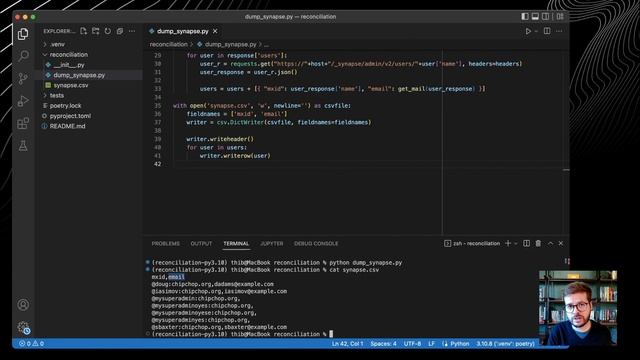Open the customize layout icon
Image resolution: width=640 pixels, height=360 pixels.
(560, 16)
